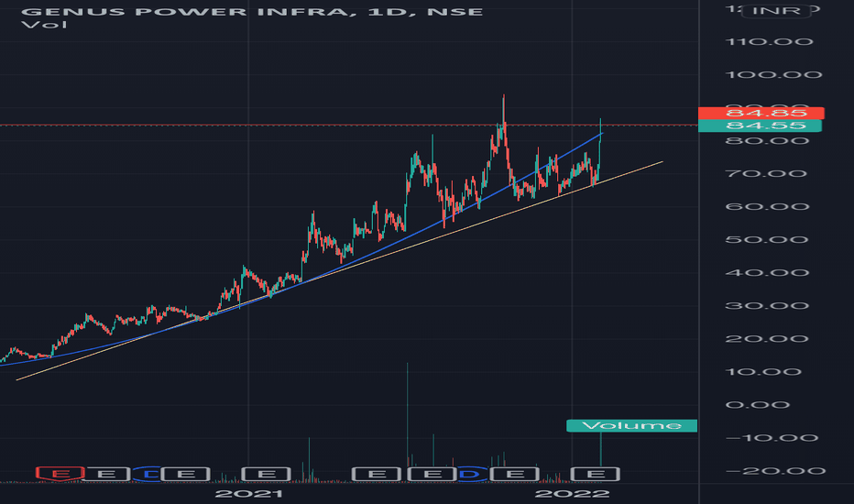This screenshot has width=854, height=504.
Task: Click the green 84.55 price label
Action: (760, 126)
